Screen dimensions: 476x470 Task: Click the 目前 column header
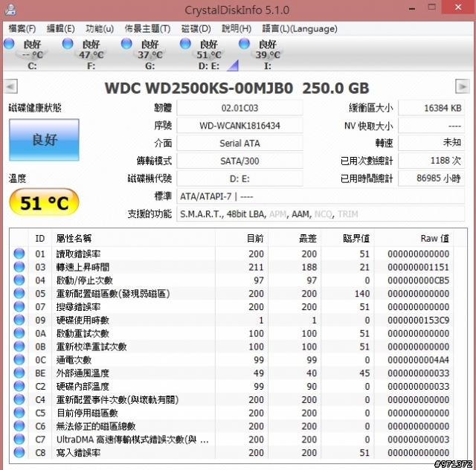click(x=242, y=238)
